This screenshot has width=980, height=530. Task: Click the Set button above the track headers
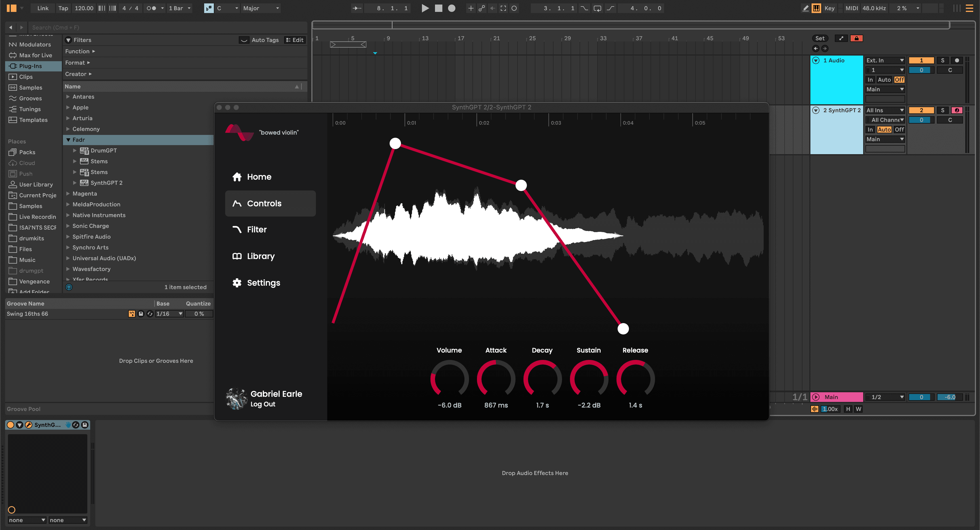pos(820,38)
